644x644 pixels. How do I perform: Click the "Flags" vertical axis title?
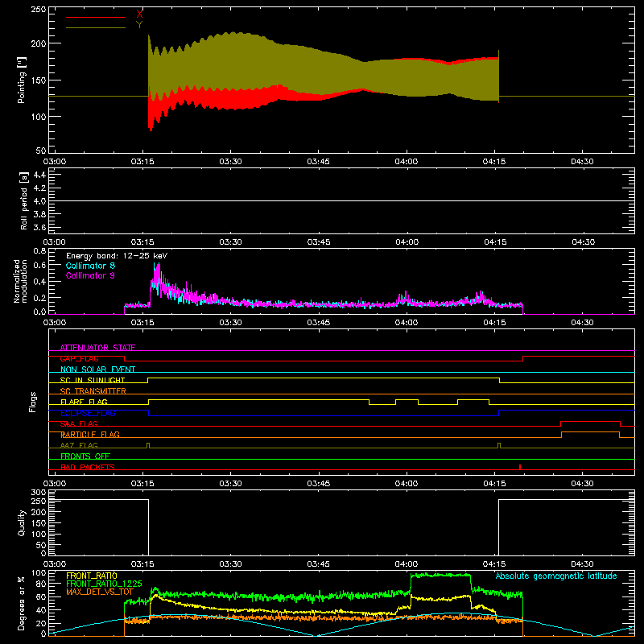[33, 402]
